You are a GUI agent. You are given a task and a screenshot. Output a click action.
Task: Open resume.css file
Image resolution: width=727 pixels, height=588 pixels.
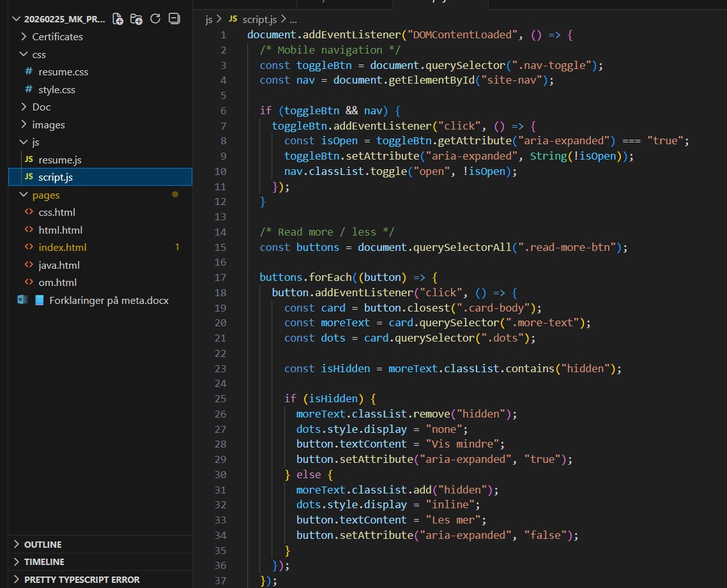pos(63,72)
